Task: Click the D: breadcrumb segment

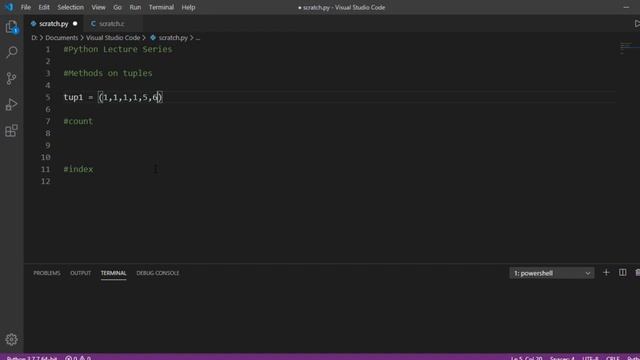Action: (34, 38)
